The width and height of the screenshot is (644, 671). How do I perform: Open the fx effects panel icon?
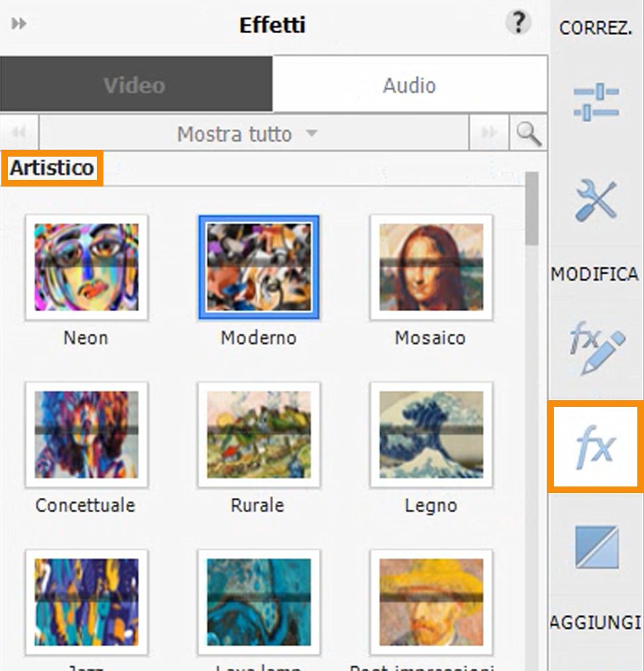(595, 446)
